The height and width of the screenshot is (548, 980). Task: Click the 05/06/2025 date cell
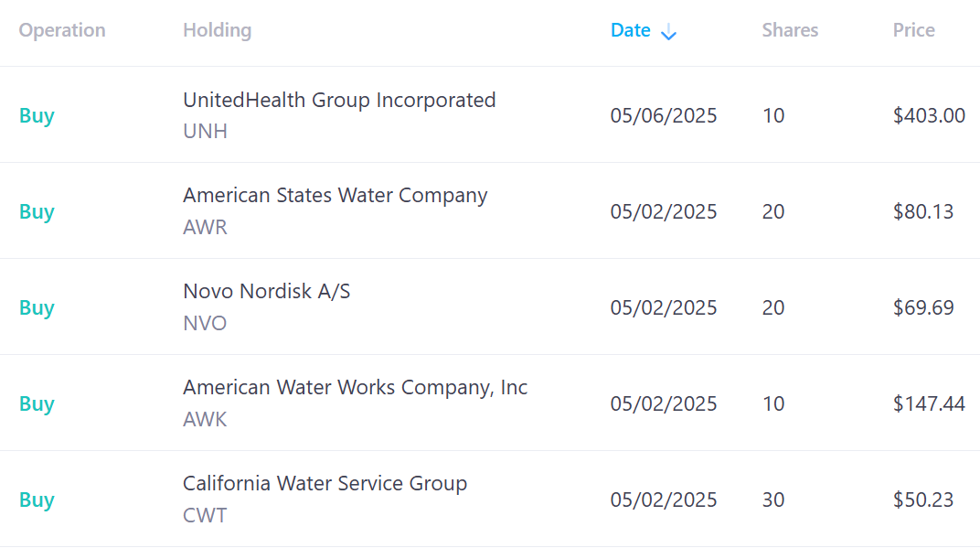point(663,116)
